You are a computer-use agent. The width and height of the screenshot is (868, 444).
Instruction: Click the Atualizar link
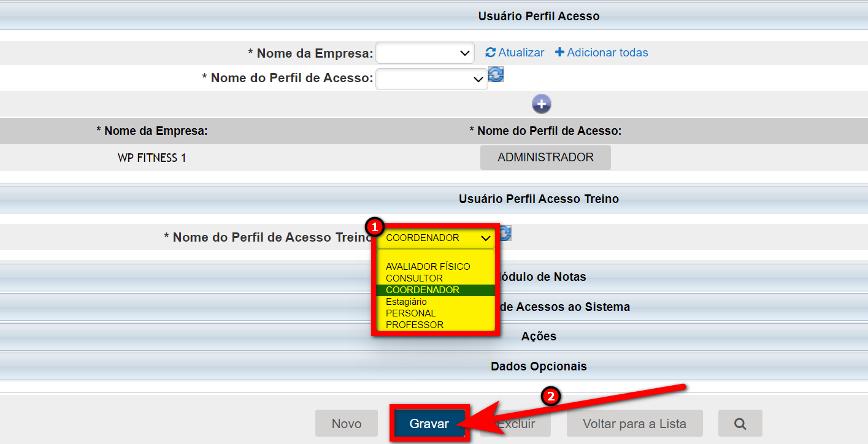pos(515,53)
